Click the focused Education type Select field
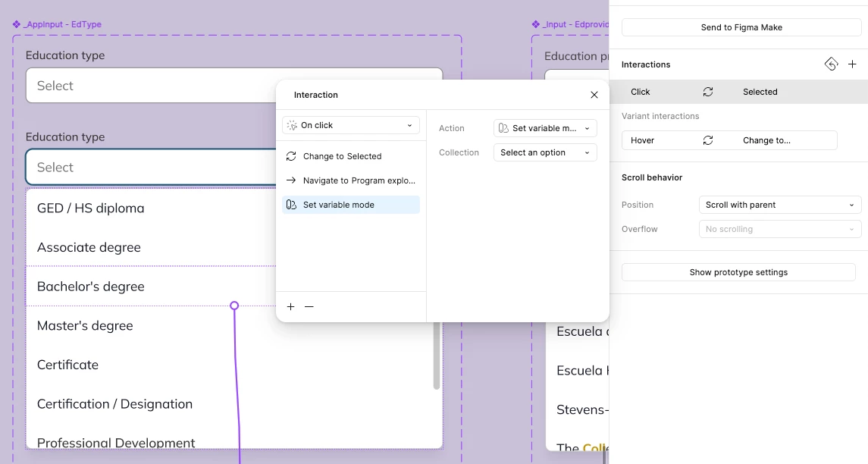868x464 pixels. 151,168
